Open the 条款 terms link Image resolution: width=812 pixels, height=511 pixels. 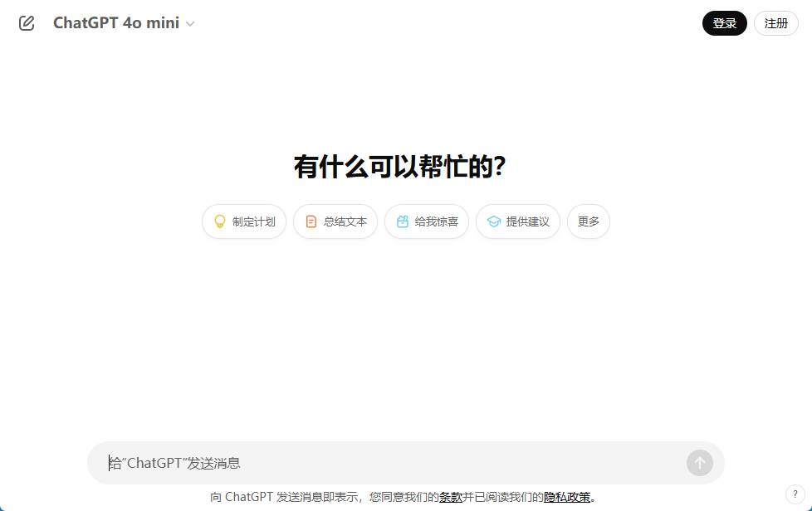point(451,497)
